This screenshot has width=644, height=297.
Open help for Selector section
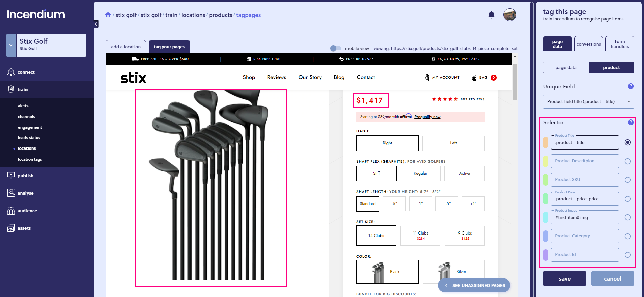click(x=631, y=122)
